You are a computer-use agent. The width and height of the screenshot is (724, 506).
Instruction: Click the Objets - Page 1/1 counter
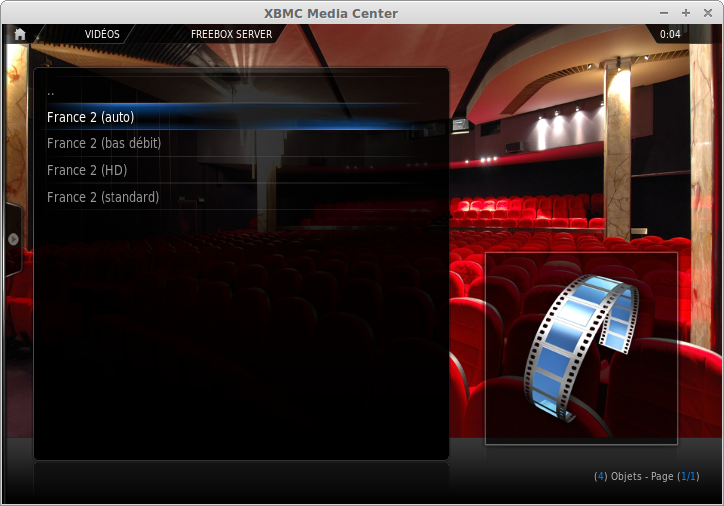point(646,476)
